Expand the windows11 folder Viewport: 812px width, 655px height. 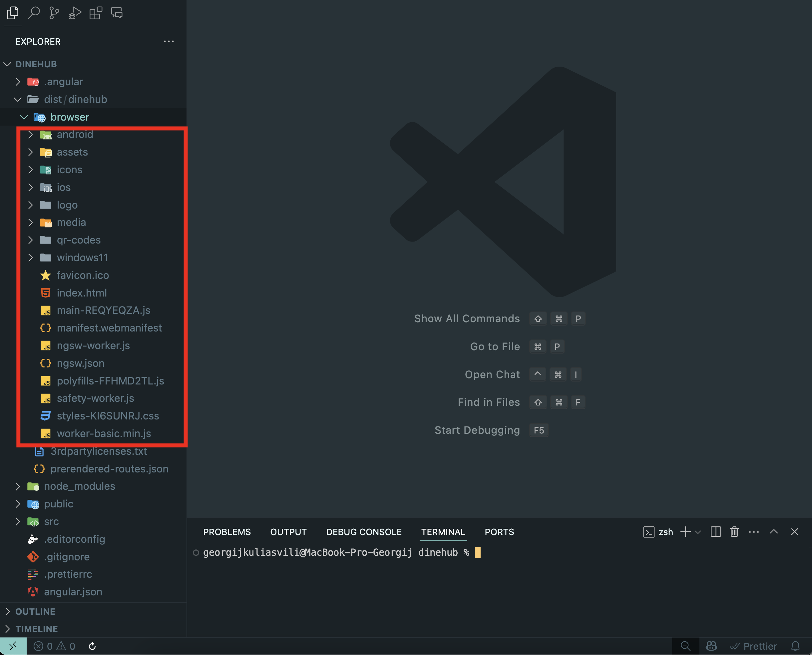(93, 258)
